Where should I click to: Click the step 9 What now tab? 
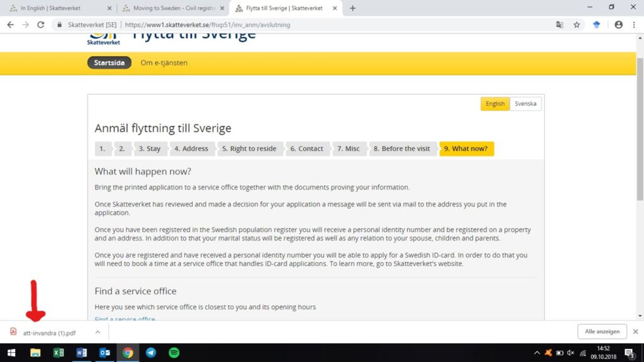(x=466, y=148)
